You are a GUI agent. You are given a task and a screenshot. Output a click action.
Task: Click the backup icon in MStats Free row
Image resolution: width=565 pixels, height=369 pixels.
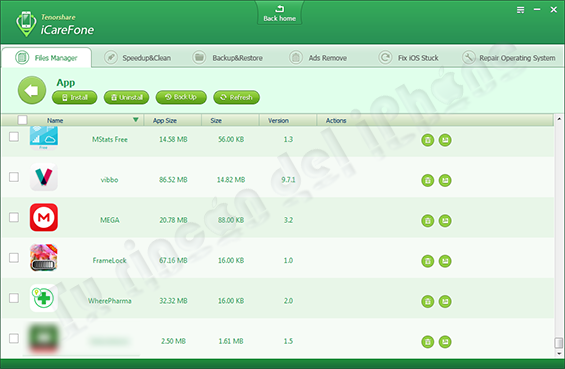click(445, 140)
